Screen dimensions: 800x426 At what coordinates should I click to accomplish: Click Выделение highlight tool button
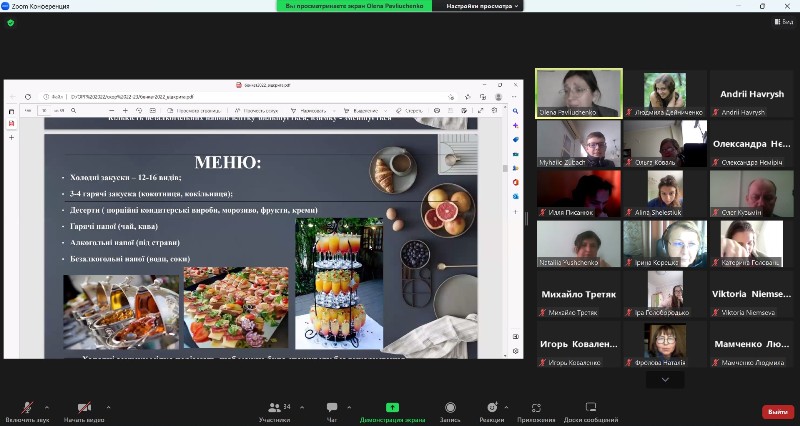click(361, 110)
